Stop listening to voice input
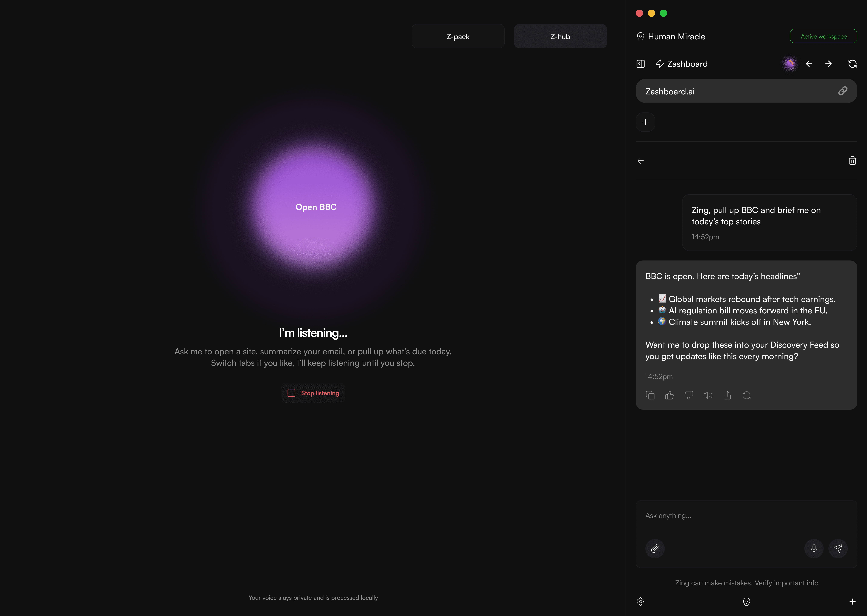Image resolution: width=867 pixels, height=616 pixels. coord(313,393)
